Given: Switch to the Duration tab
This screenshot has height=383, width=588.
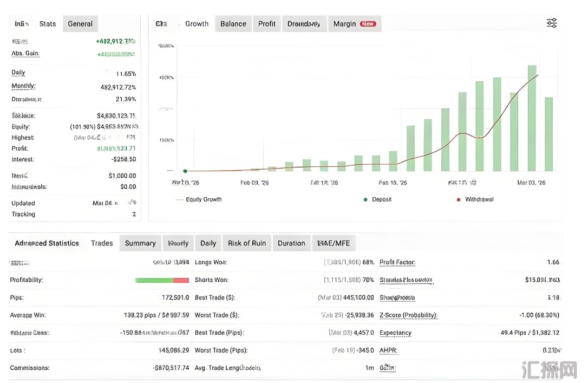Looking at the screenshot, I should pos(291,243).
